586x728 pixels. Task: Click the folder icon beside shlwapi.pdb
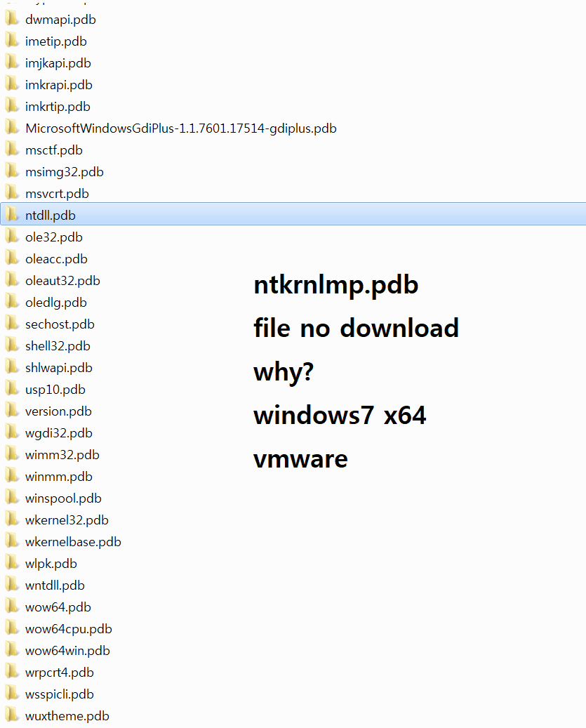click(x=12, y=366)
